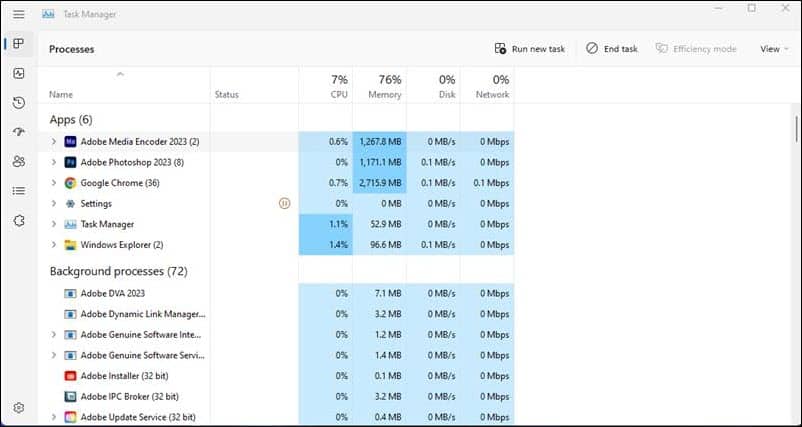Expand Adobe Genuine Software Servi... group

54,355
